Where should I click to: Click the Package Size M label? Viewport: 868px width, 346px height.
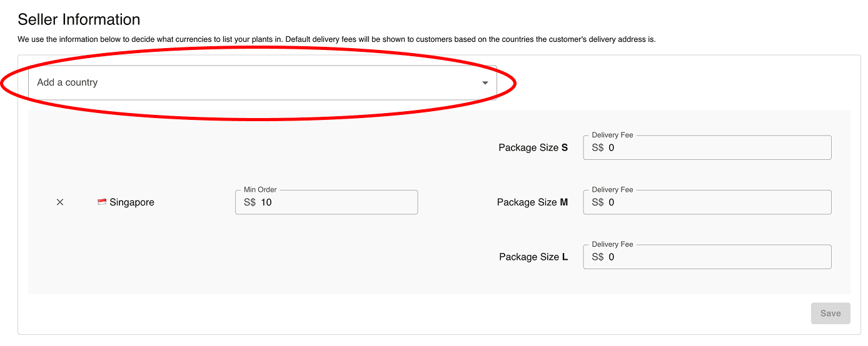click(533, 202)
